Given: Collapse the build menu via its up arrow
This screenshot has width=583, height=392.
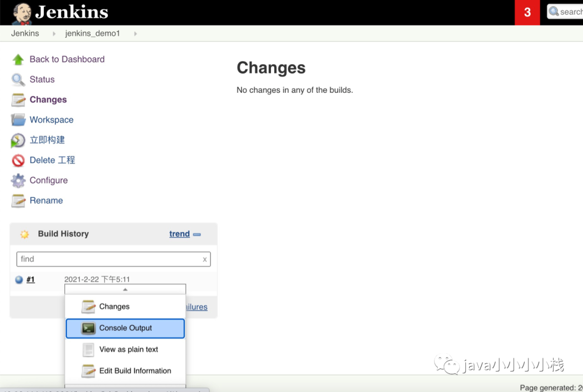Looking at the screenshot, I should click(125, 289).
